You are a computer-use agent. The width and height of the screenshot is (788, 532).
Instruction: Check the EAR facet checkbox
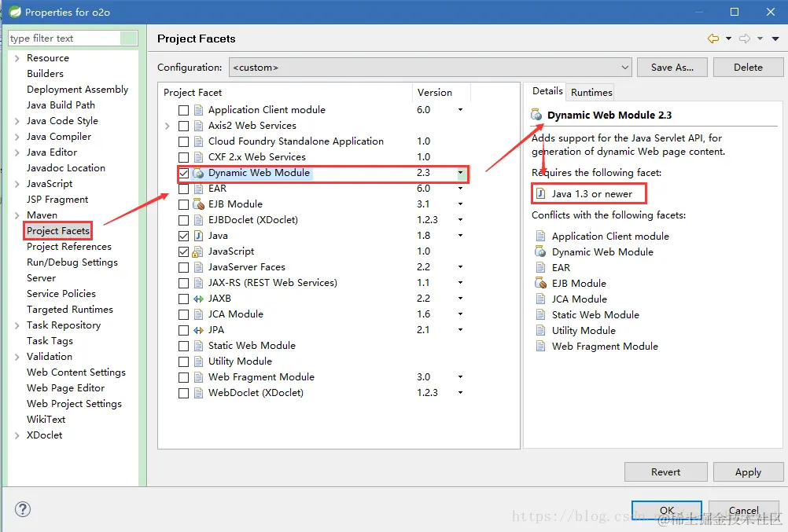tap(183, 189)
